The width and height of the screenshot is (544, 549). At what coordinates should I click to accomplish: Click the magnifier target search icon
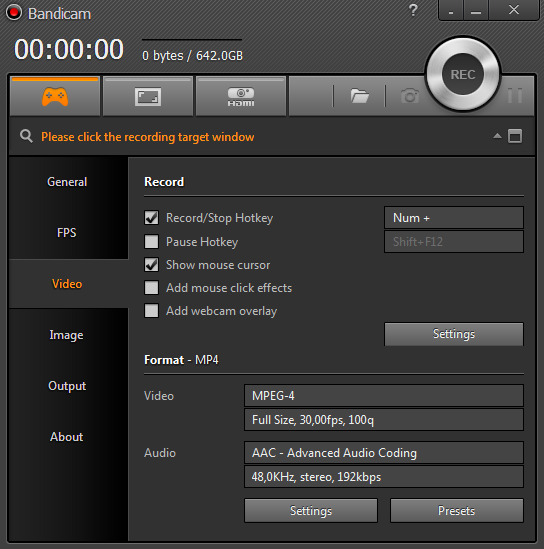pyautogui.click(x=26, y=136)
